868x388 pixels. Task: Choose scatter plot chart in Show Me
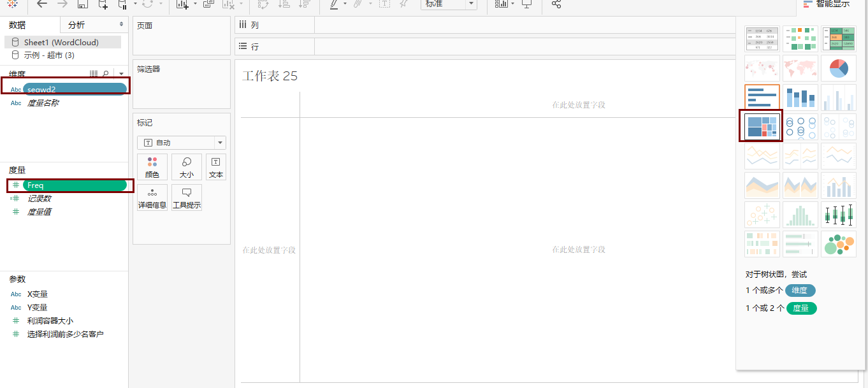click(762, 215)
